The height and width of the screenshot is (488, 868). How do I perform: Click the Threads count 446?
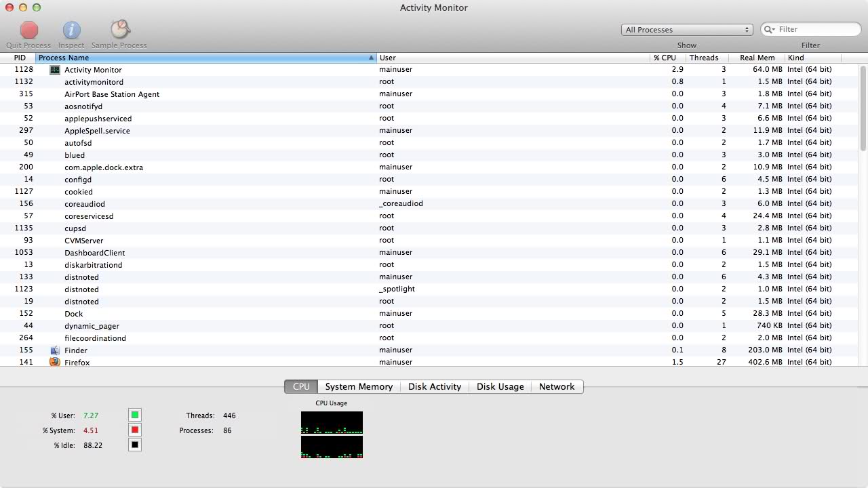click(x=229, y=415)
